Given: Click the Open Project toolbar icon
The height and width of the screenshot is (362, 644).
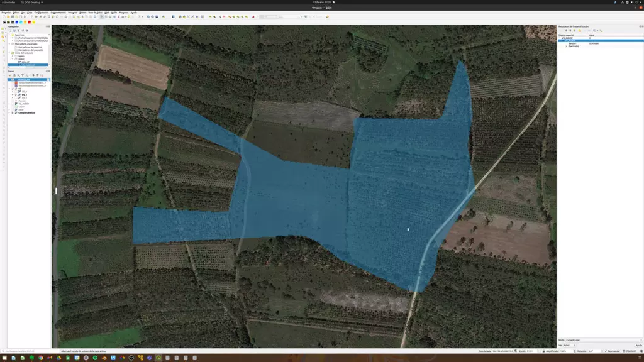Looking at the screenshot, I should click(8, 17).
